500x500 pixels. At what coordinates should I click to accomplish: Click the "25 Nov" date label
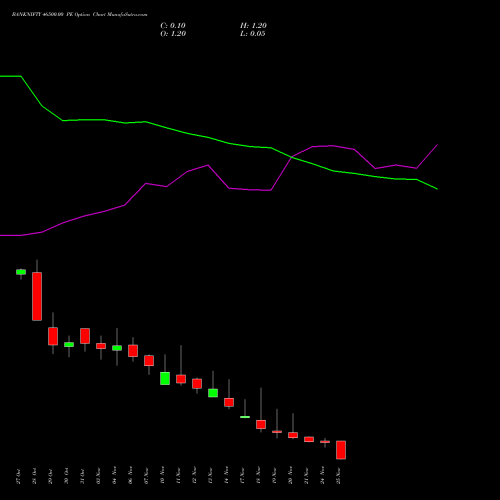pyautogui.click(x=338, y=475)
